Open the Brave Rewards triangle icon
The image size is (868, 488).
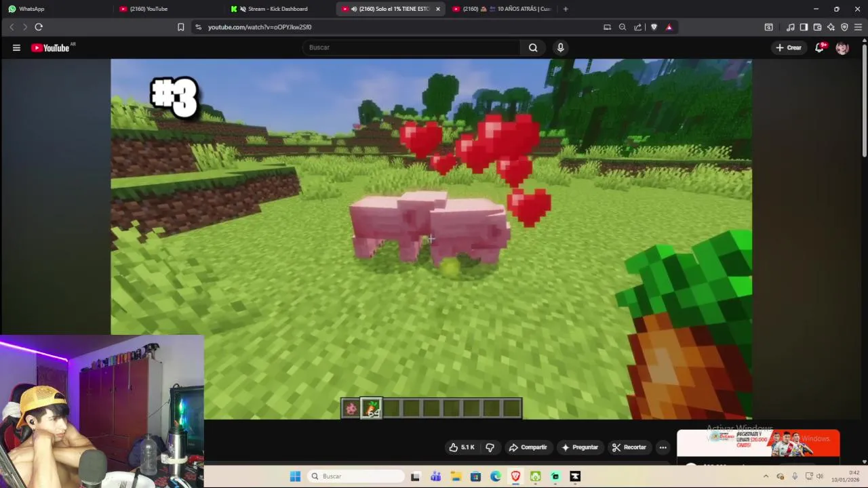(x=669, y=27)
